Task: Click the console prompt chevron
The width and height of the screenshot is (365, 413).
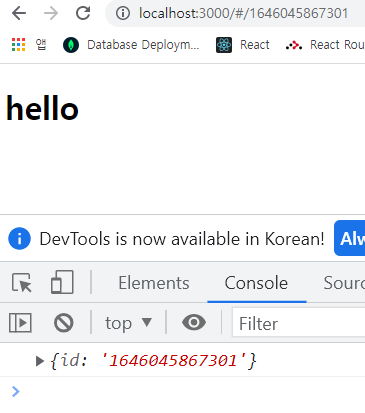Action: (x=16, y=391)
